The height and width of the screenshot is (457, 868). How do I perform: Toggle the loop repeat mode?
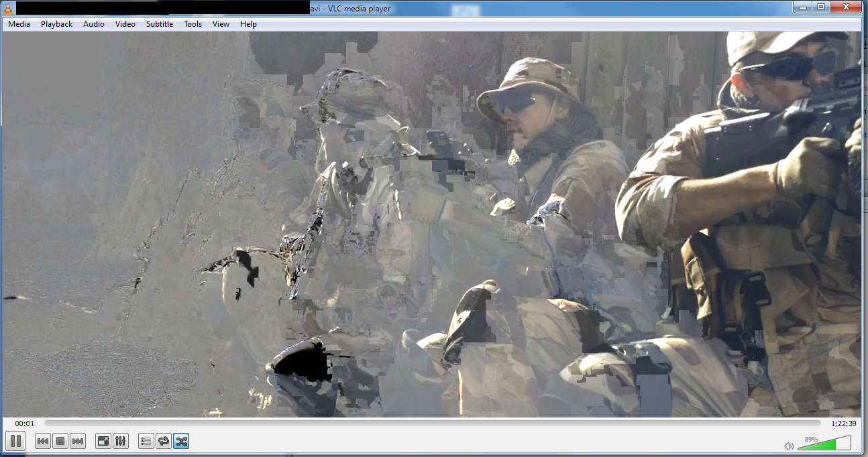[164, 441]
